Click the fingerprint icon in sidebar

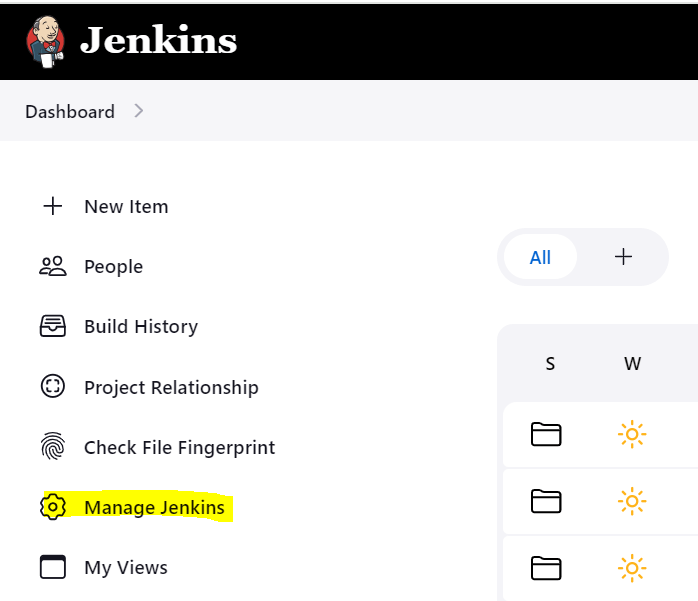tap(52, 447)
